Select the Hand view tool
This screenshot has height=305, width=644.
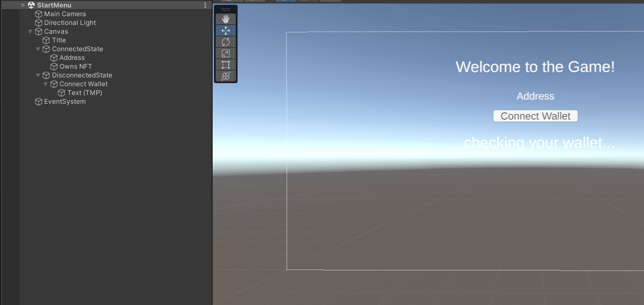coord(225,19)
